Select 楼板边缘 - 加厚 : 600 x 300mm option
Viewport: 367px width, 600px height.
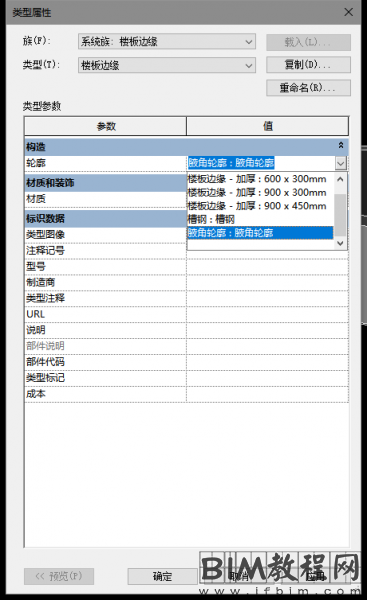260,179
